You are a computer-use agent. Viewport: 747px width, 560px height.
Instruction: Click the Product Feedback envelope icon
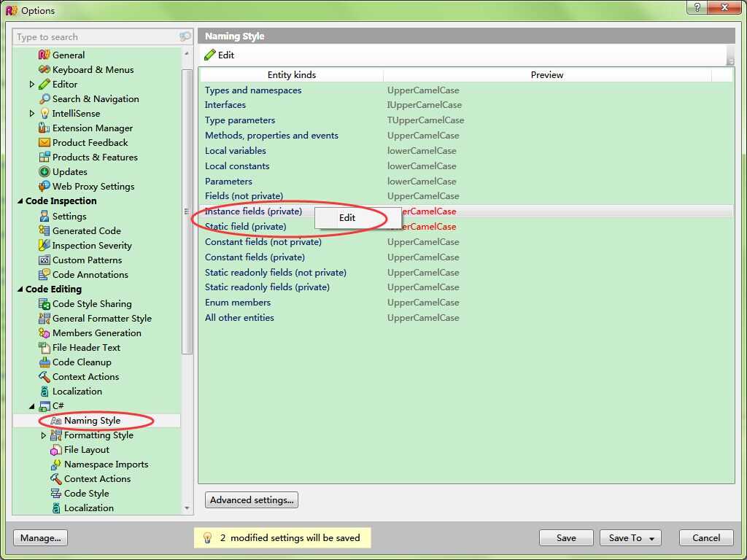44,142
